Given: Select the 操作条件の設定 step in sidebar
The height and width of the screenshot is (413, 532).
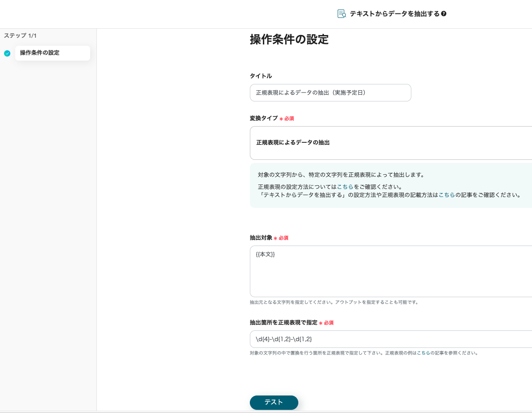Looking at the screenshot, I should (x=52, y=53).
